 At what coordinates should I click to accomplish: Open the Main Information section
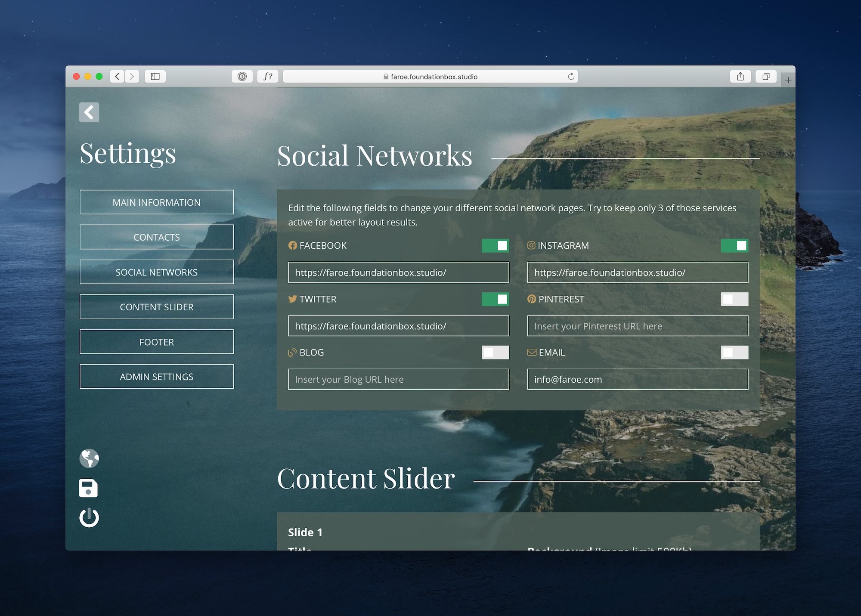pos(157,202)
